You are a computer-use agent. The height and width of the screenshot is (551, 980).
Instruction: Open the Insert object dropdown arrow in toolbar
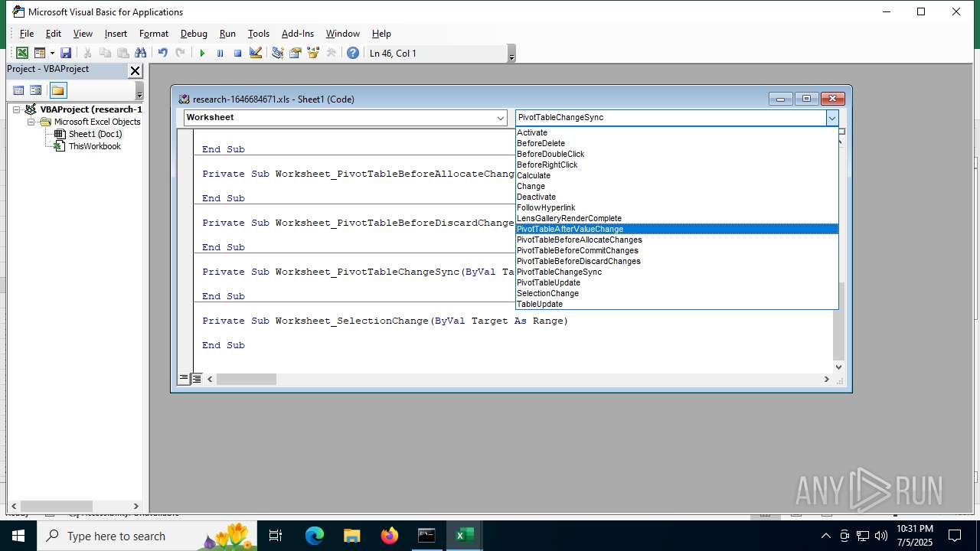[52, 53]
